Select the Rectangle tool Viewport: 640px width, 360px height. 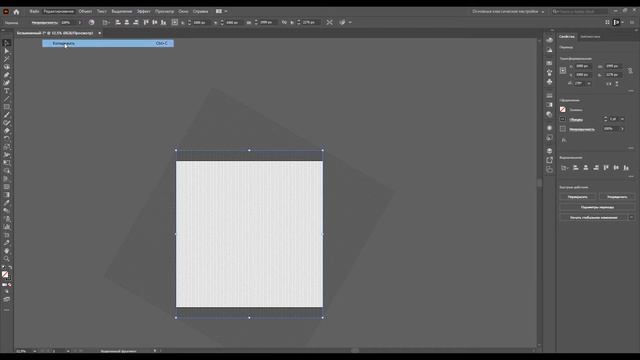pyautogui.click(x=7, y=107)
